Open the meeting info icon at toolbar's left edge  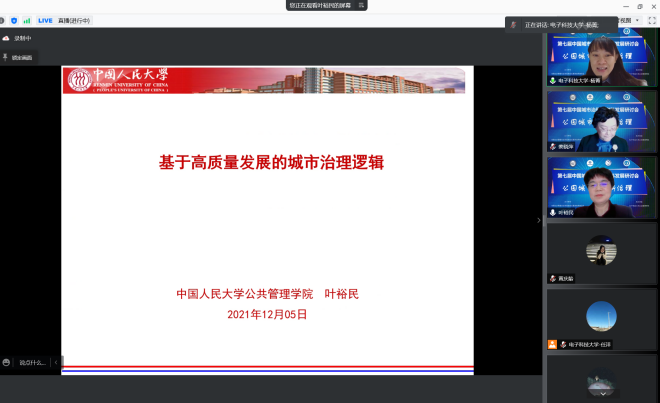point(2,21)
